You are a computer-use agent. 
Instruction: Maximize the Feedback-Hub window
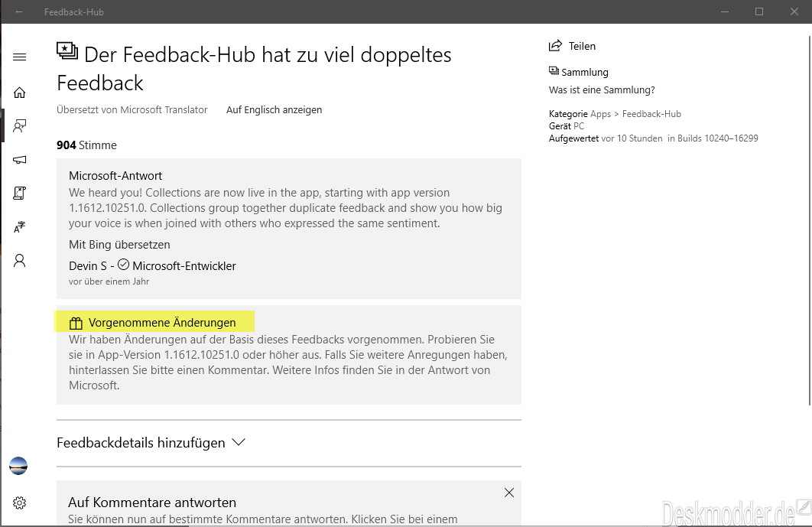pos(759,11)
